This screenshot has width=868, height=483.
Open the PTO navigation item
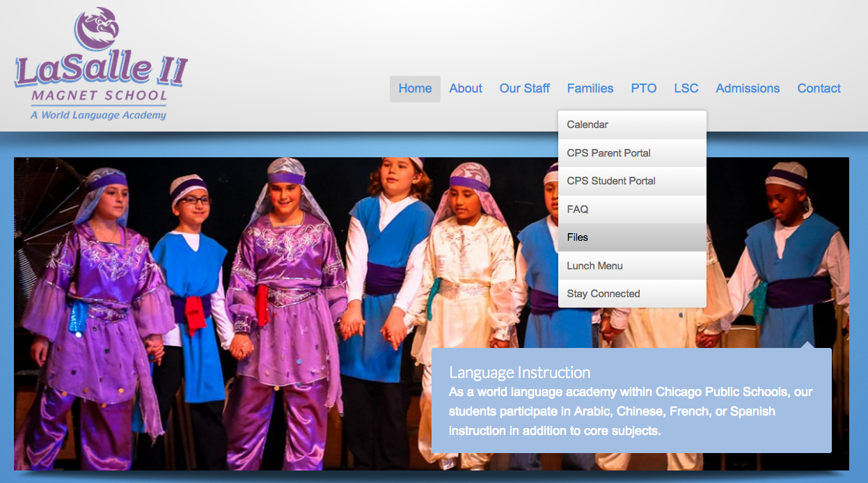[644, 88]
